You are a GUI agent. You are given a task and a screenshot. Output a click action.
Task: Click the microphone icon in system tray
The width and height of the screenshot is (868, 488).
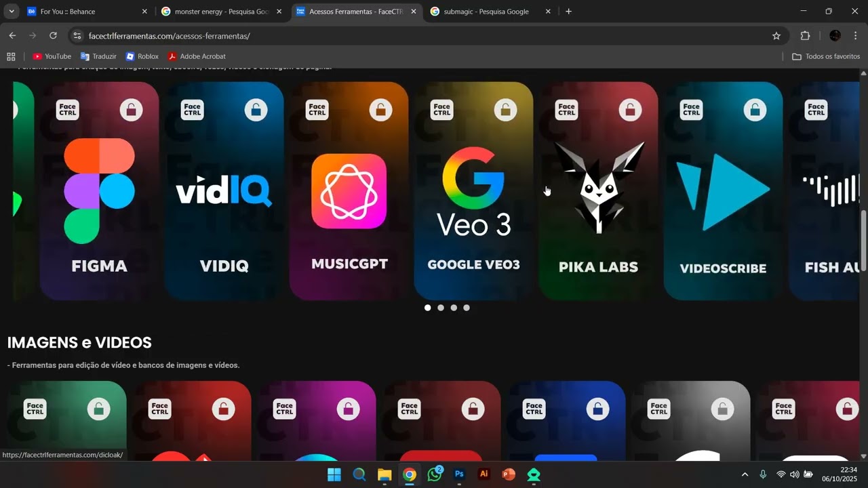763,474
